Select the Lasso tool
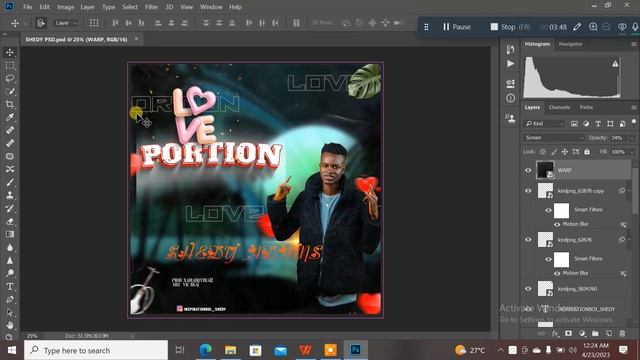The image size is (640, 360). point(10,78)
